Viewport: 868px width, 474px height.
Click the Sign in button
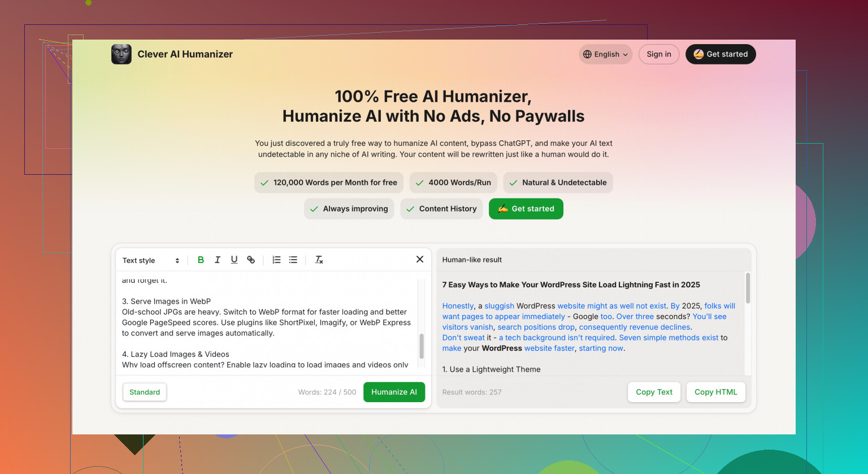[x=659, y=54]
